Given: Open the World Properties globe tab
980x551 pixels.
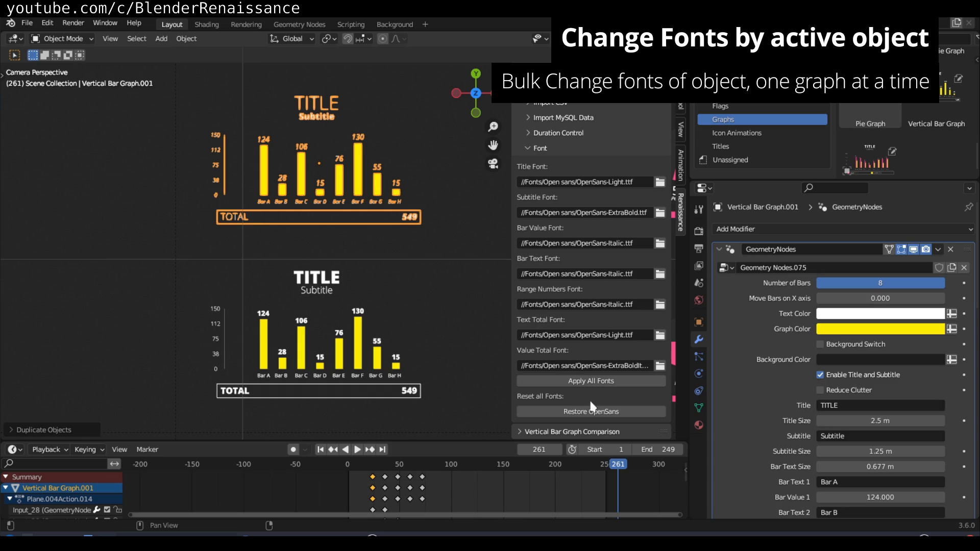Looking at the screenshot, I should (699, 300).
